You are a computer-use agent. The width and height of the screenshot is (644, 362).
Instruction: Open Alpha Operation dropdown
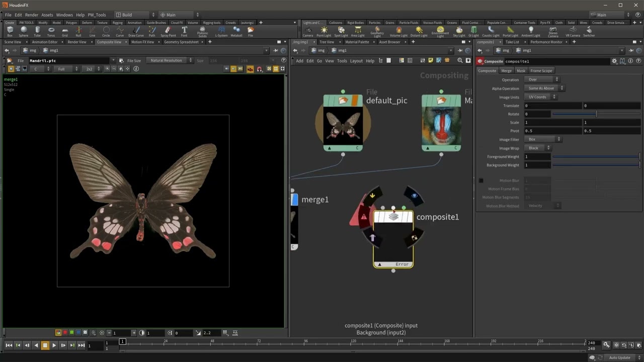click(x=544, y=88)
